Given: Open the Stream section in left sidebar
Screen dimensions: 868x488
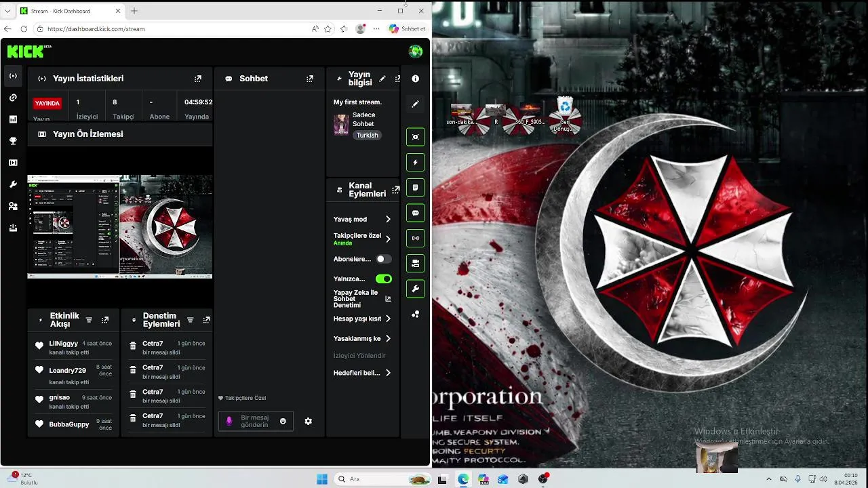Looking at the screenshot, I should coord(13,76).
